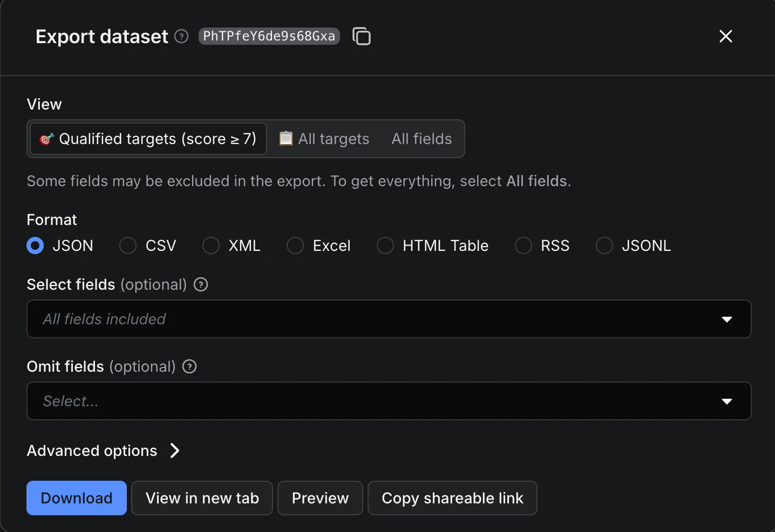
Task: Expand Advanced options section
Action: [x=104, y=451]
